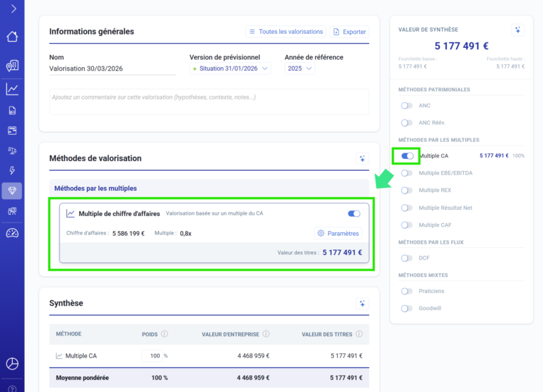This screenshot has height=392, width=543.
Task: Open the Année de référence dropdown
Action: pyautogui.click(x=300, y=69)
